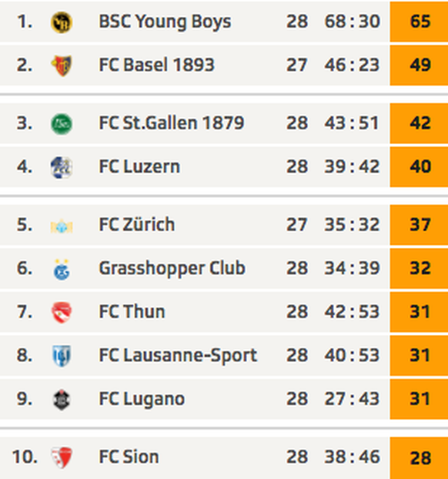Click the 27:43 goals of FC Lugano
Image resolution: width=448 pixels, height=479 pixels.
(352, 399)
